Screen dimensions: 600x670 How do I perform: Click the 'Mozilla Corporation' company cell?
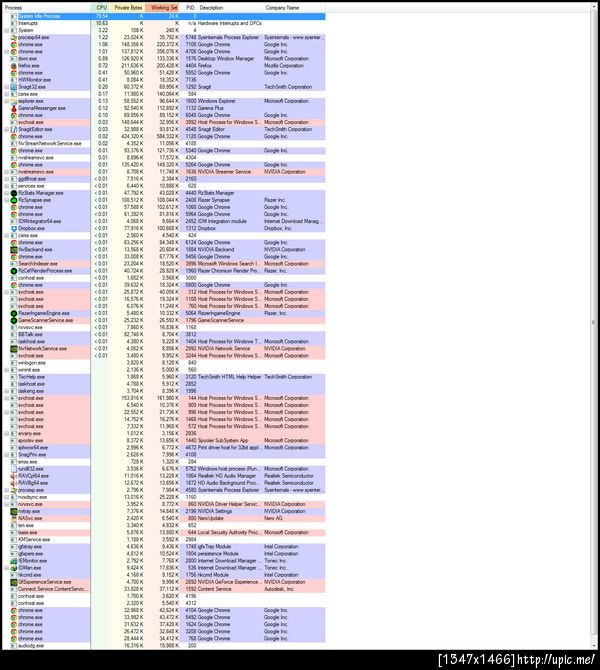[x=284, y=66]
